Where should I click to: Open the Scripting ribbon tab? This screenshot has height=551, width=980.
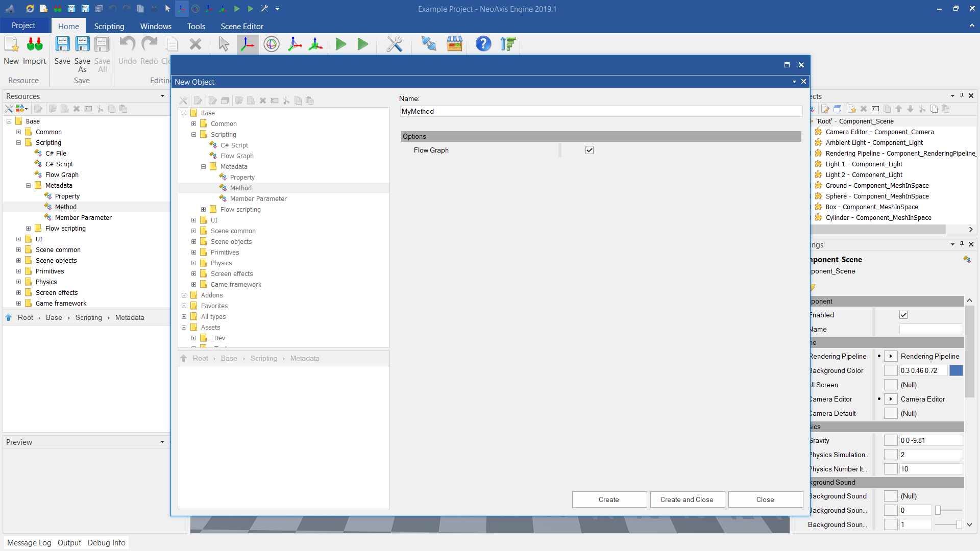109,26
